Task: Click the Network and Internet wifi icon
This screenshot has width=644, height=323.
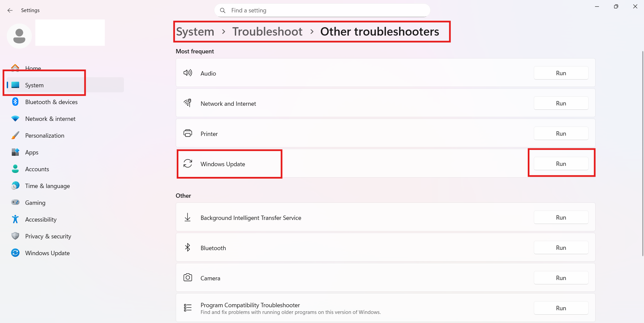Action: (x=188, y=103)
